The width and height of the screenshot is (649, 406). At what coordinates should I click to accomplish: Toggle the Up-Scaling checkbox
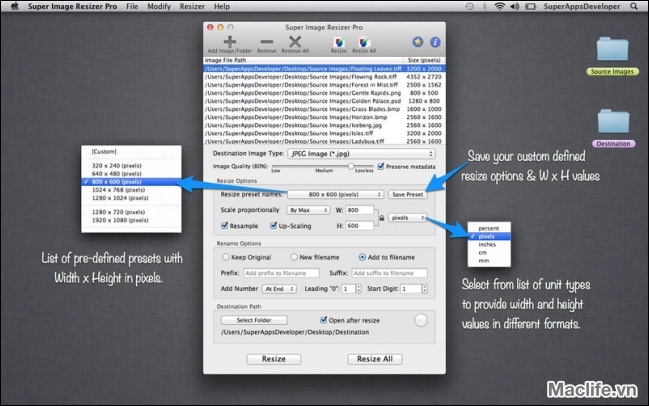pyautogui.click(x=273, y=226)
